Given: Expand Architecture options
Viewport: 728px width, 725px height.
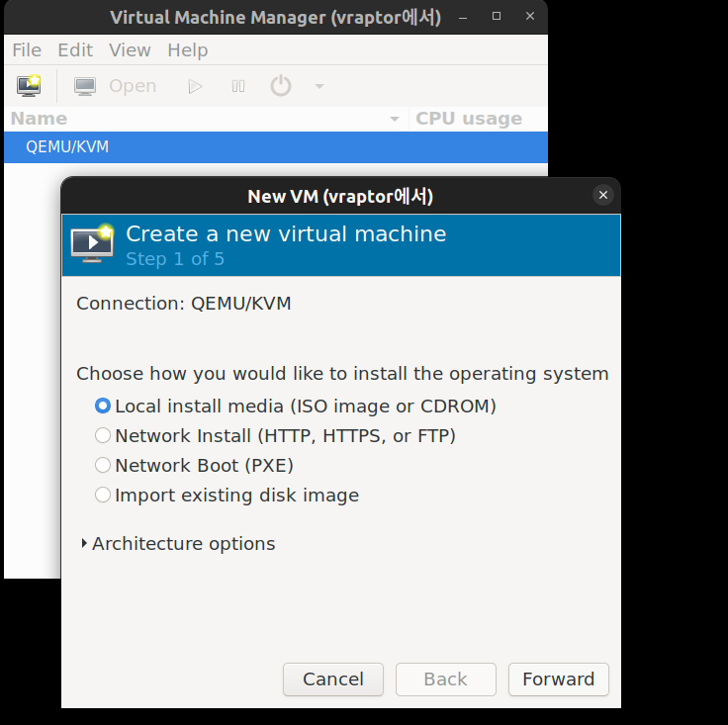Looking at the screenshot, I should [x=178, y=544].
